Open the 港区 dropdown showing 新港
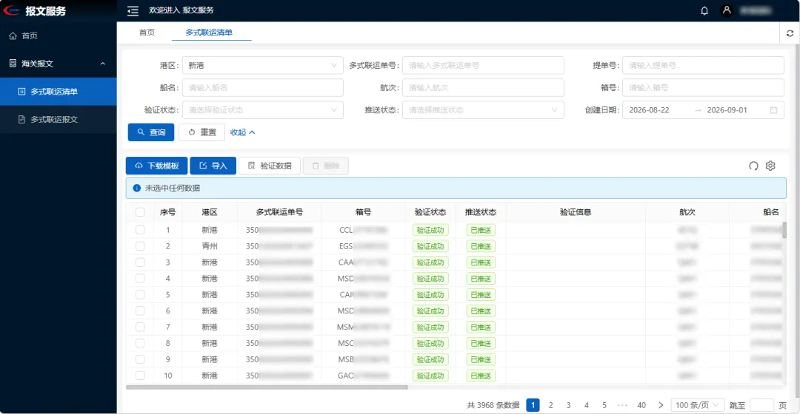This screenshot has height=414, width=800. pos(263,65)
